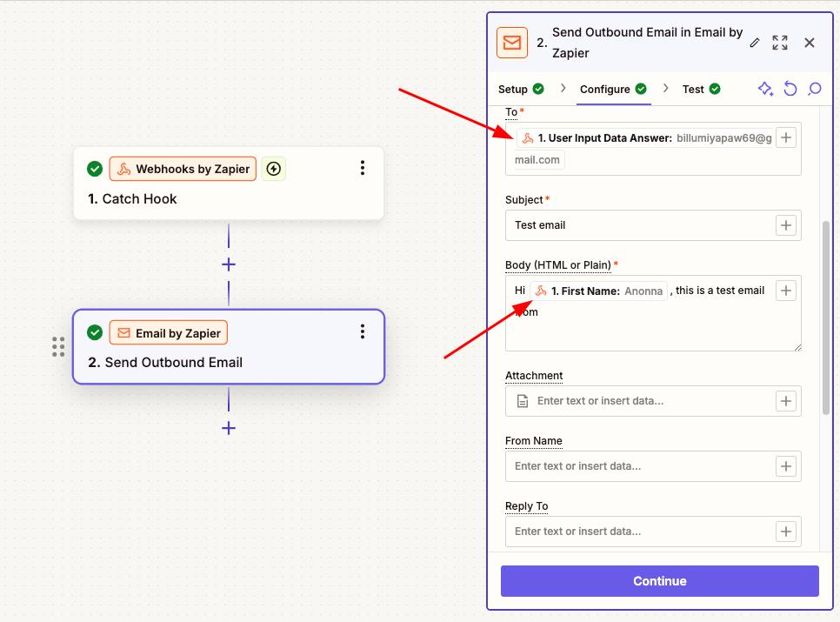Image resolution: width=840 pixels, height=622 pixels.
Task: Click the From Name input field
Action: pyautogui.click(x=639, y=466)
